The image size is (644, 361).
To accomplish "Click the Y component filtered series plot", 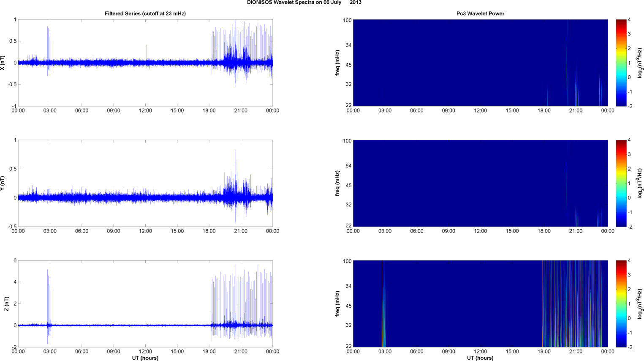I will pyautogui.click(x=145, y=183).
